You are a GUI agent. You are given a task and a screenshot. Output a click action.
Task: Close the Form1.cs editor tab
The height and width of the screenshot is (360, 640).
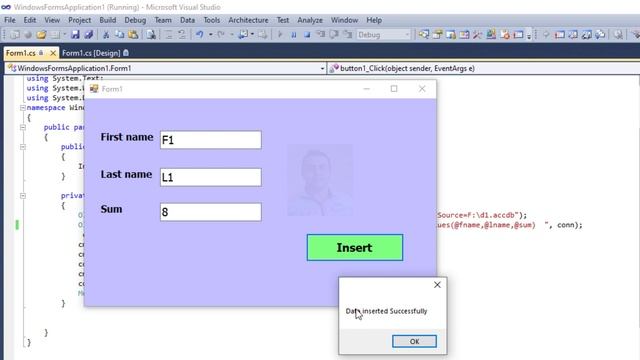[x=53, y=53]
